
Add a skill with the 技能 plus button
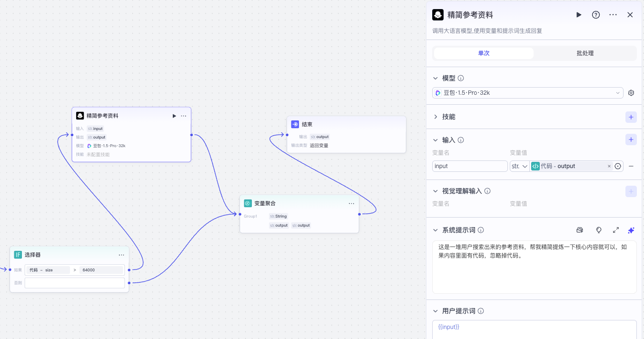(x=631, y=117)
